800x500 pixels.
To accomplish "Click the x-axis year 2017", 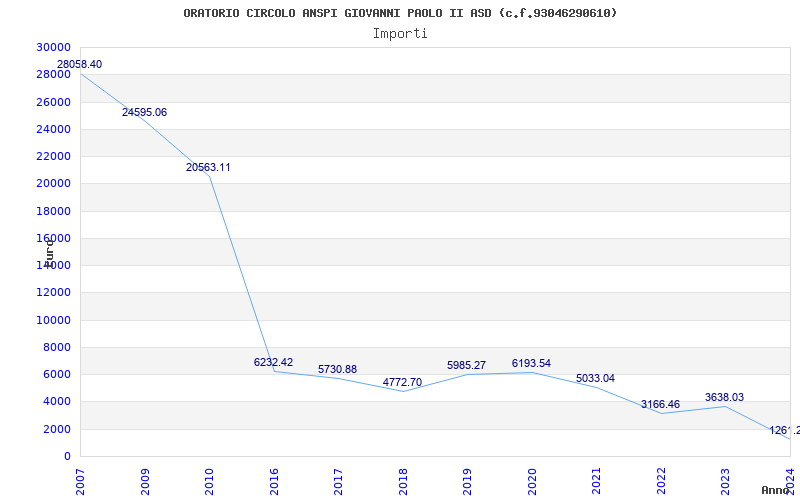I will [338, 482].
